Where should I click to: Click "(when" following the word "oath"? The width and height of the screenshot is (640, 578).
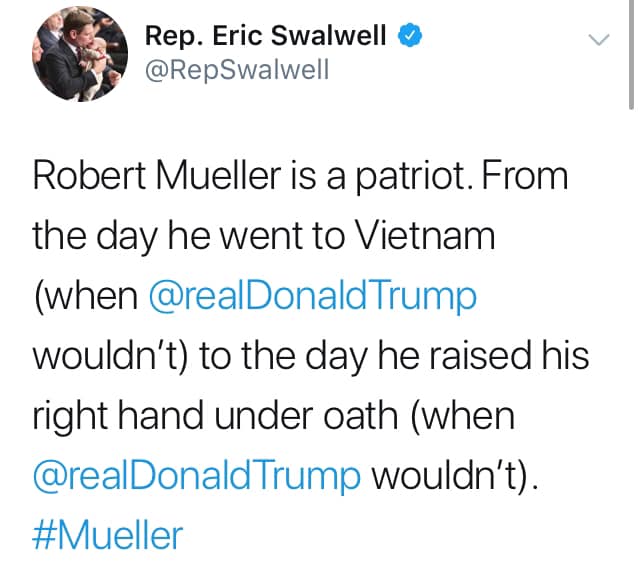(x=462, y=416)
